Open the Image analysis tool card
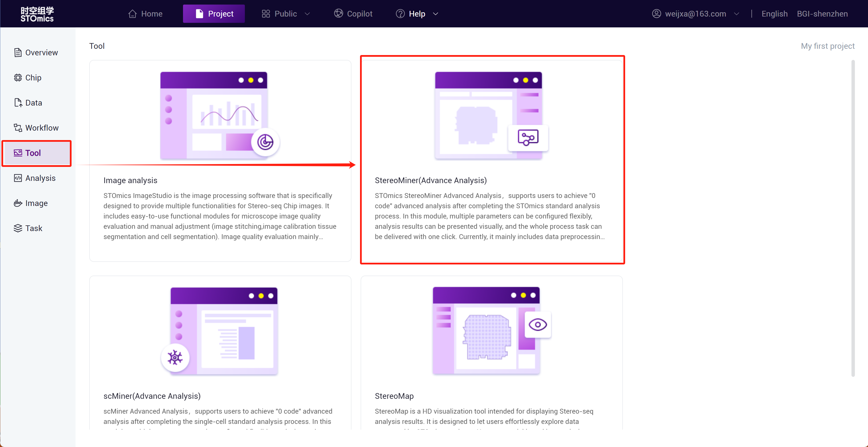 pyautogui.click(x=220, y=161)
